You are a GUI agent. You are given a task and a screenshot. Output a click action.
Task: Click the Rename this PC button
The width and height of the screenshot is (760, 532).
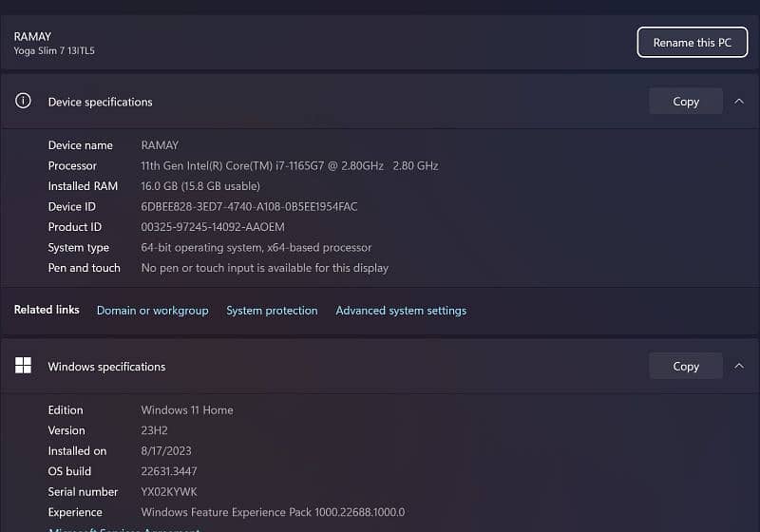tap(693, 43)
